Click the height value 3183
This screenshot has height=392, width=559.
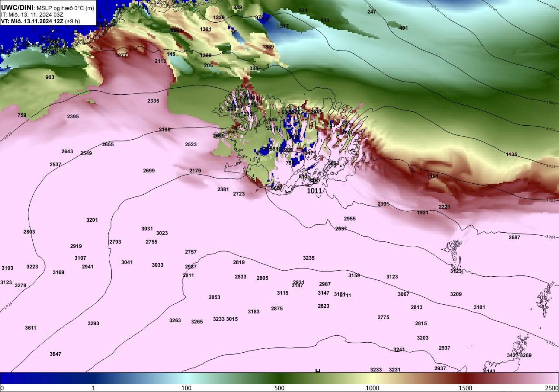254,312
